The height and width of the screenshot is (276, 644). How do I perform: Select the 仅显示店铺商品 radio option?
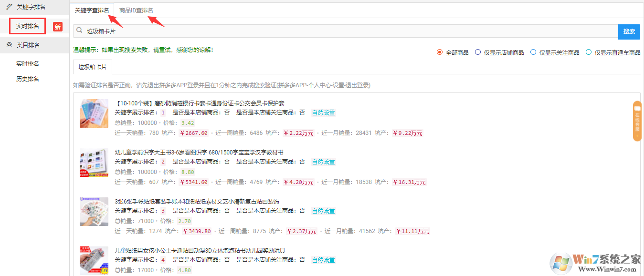point(478,52)
